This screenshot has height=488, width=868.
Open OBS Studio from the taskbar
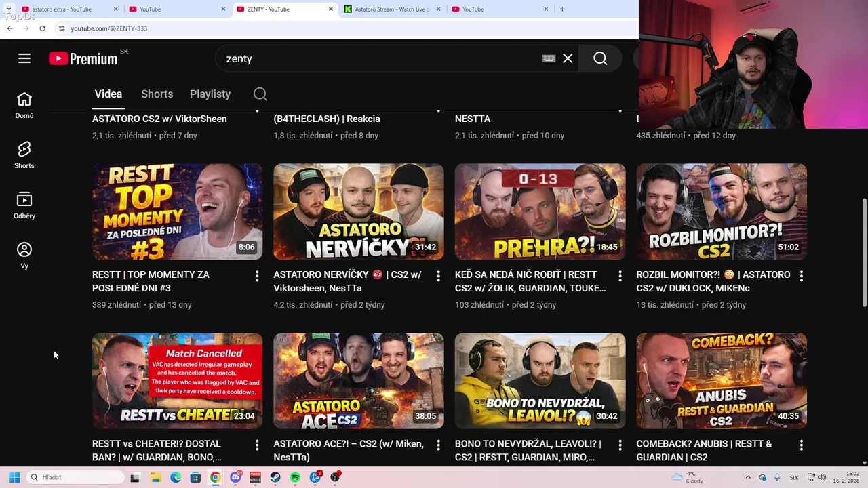pos(335,477)
